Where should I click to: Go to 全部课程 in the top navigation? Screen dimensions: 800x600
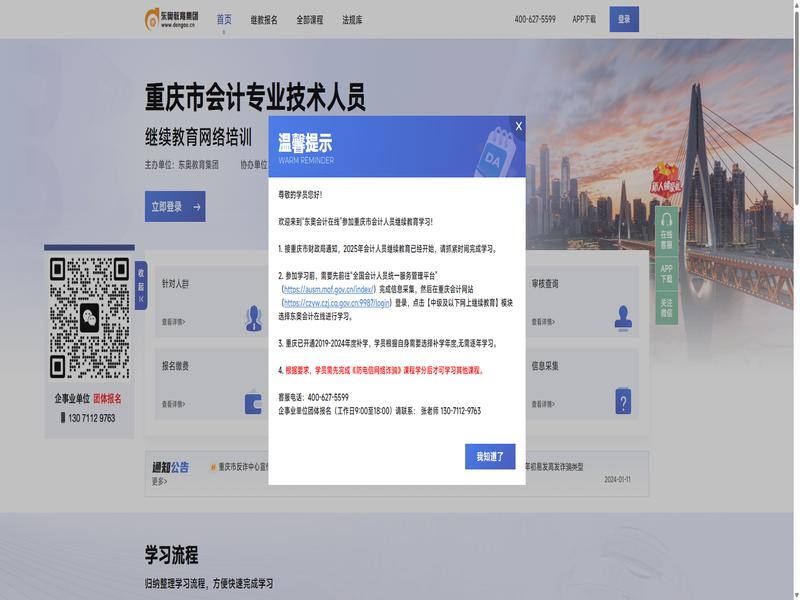(310, 19)
